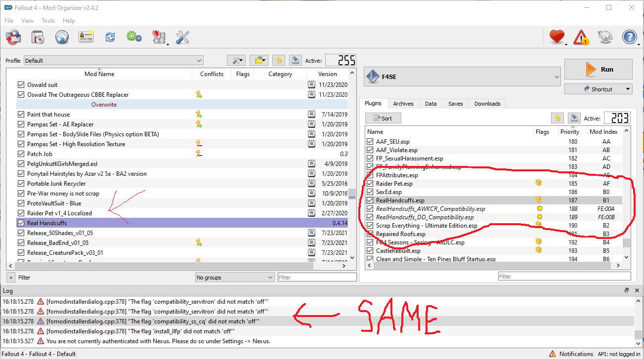Float the Log panel with undock icon
644x359 pixels.
pyautogui.click(x=626, y=290)
